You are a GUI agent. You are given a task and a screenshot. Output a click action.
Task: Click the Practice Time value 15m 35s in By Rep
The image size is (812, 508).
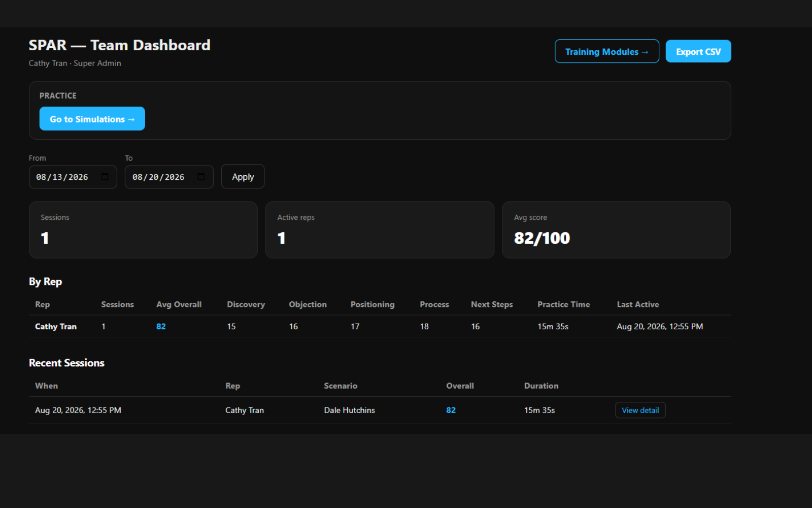[553, 326]
